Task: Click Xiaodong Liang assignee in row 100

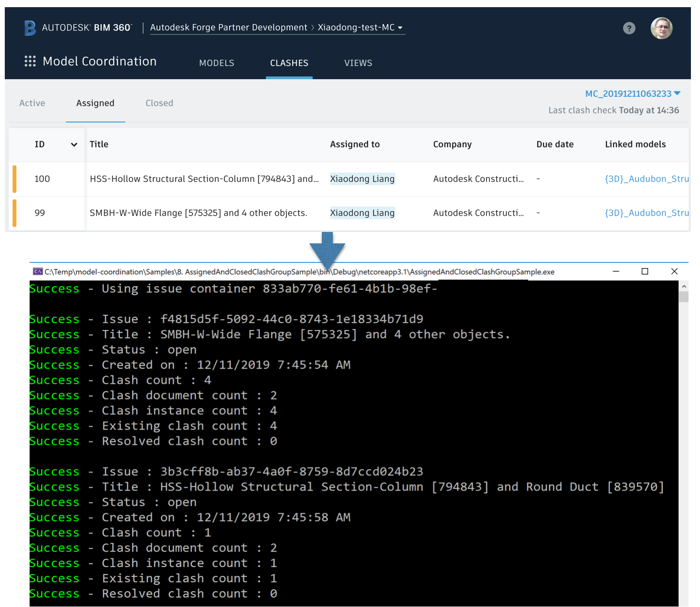Action: click(x=362, y=179)
